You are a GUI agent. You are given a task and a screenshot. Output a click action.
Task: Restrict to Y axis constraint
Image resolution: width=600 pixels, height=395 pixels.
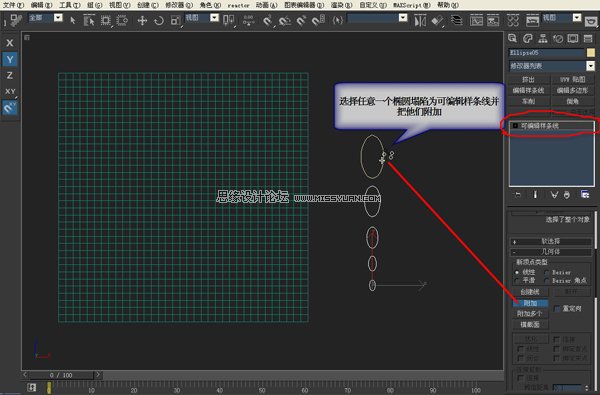10,59
